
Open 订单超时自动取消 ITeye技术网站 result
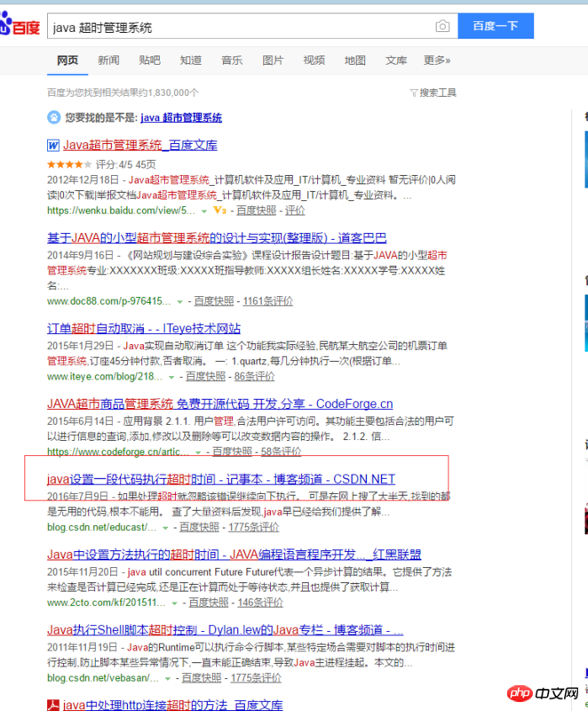point(144,328)
